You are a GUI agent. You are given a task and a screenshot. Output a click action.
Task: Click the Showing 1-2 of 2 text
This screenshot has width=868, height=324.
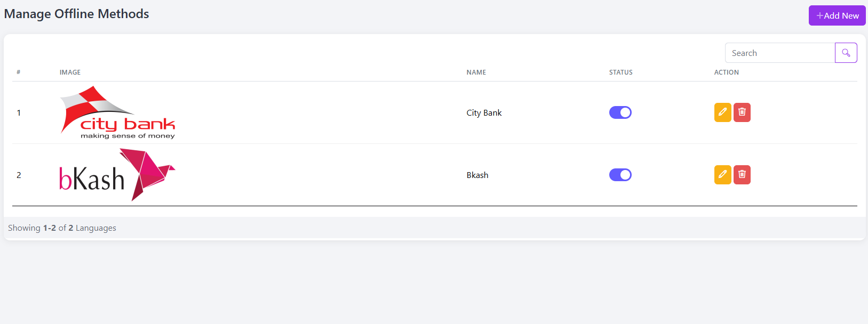(x=62, y=228)
